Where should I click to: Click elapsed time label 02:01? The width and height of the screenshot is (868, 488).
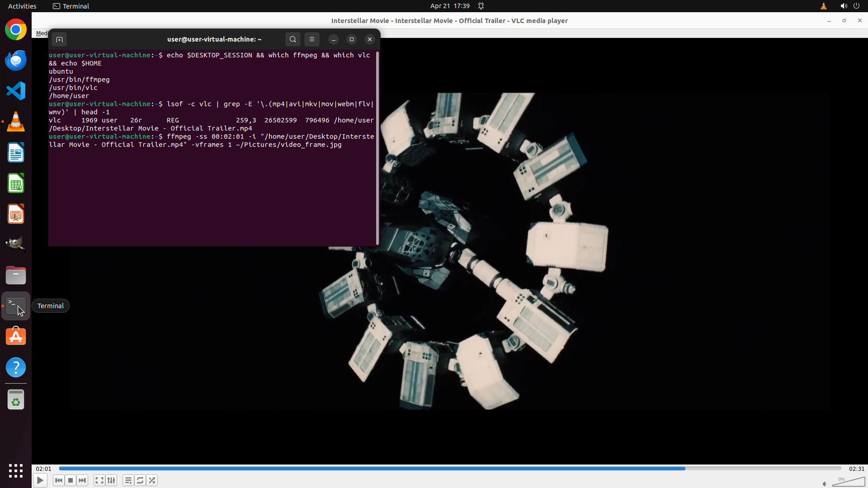43,469
